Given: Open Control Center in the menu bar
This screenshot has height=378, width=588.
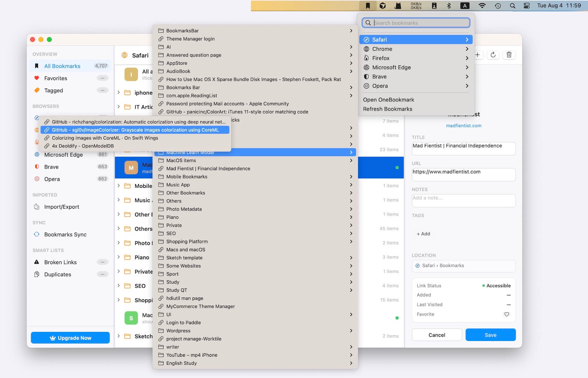Looking at the screenshot, I should (x=527, y=6).
